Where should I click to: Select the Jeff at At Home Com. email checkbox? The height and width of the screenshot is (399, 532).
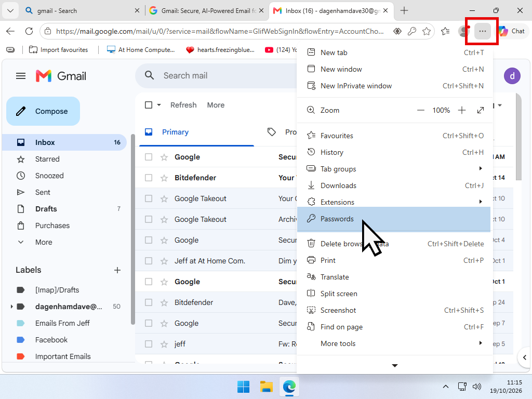click(149, 261)
